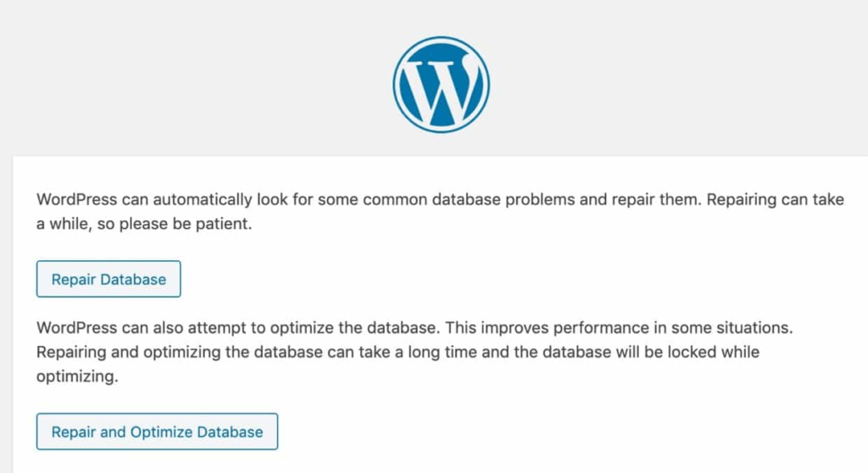Click the Repair Database button
The height and width of the screenshot is (473, 868).
pyautogui.click(x=108, y=279)
